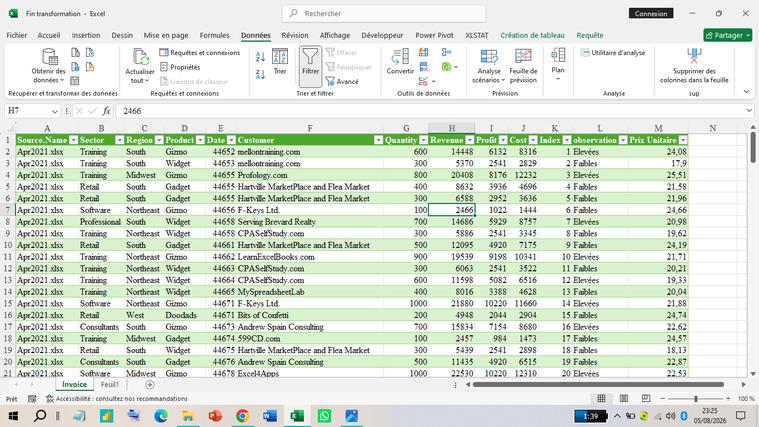Switch to Page Break Preview icon

click(x=646, y=398)
